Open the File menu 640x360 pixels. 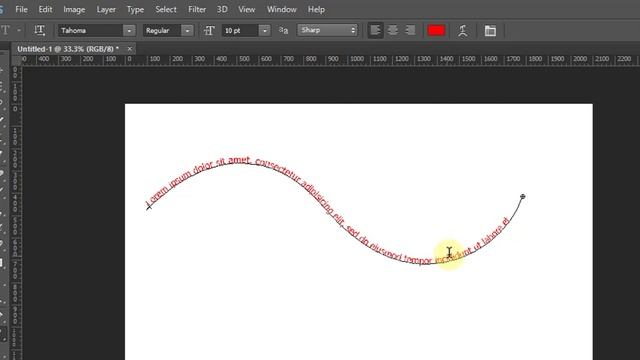click(x=21, y=9)
